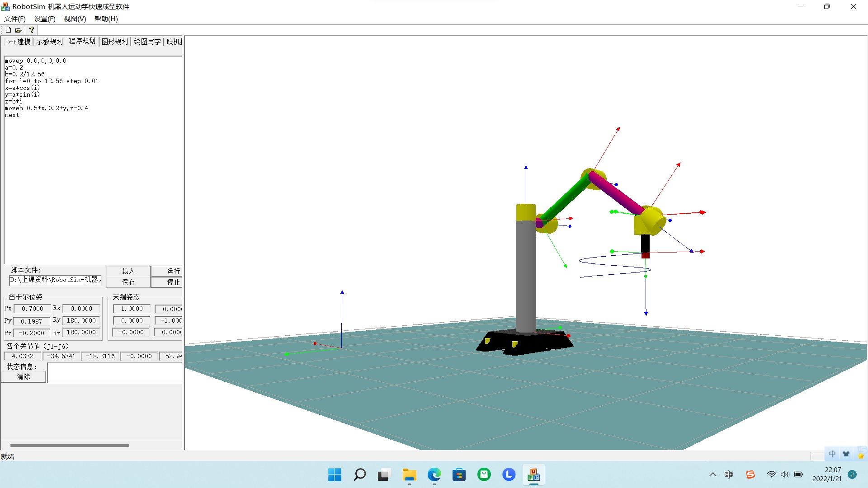Screen dimensions: 868x488
Task: Open Microsoft Edge from taskbar
Action: [434, 475]
